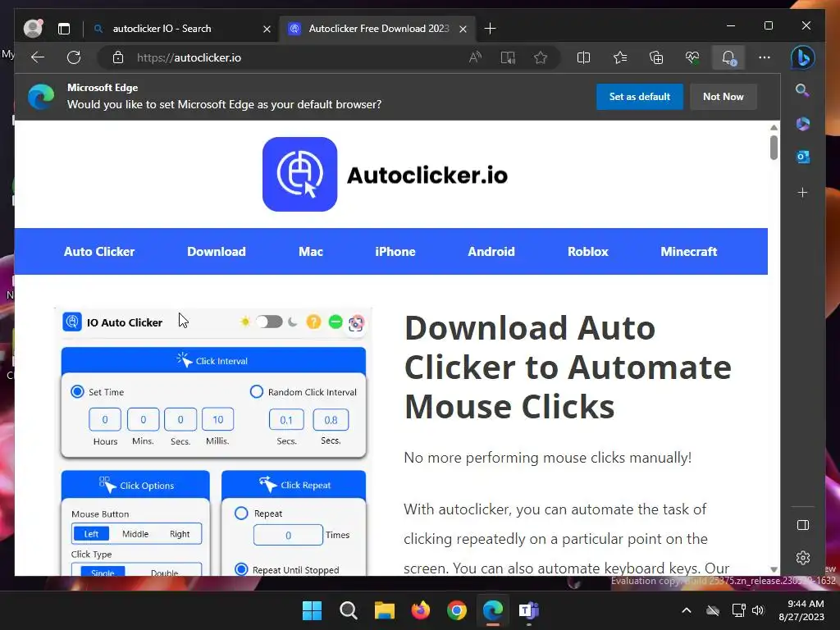
Task: Open the Collections icon
Action: point(656,57)
